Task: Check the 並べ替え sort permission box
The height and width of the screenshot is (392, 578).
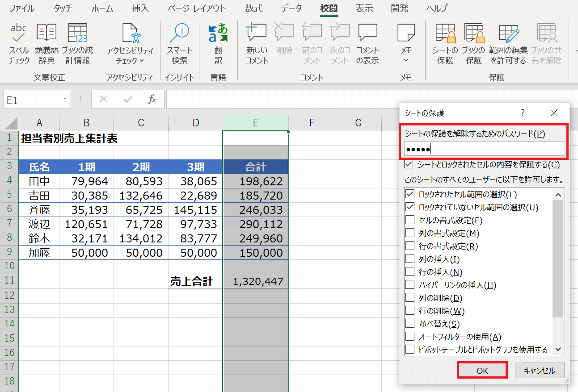Action: click(x=409, y=324)
